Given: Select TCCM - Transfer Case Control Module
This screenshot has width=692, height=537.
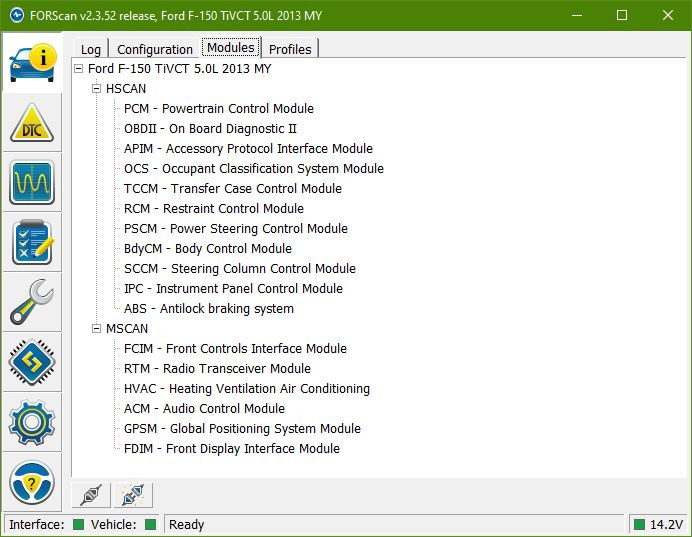Looking at the screenshot, I should click(233, 188).
